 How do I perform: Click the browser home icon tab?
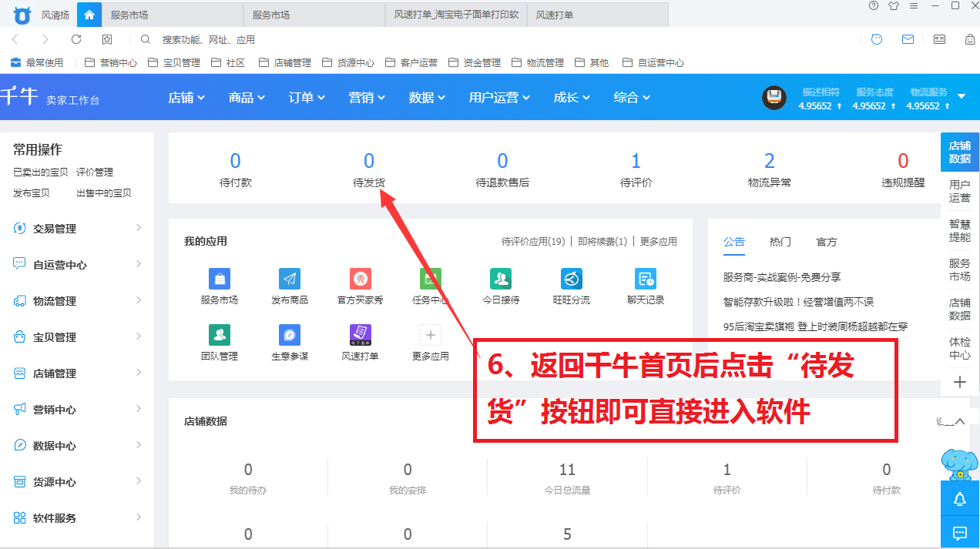click(x=89, y=15)
